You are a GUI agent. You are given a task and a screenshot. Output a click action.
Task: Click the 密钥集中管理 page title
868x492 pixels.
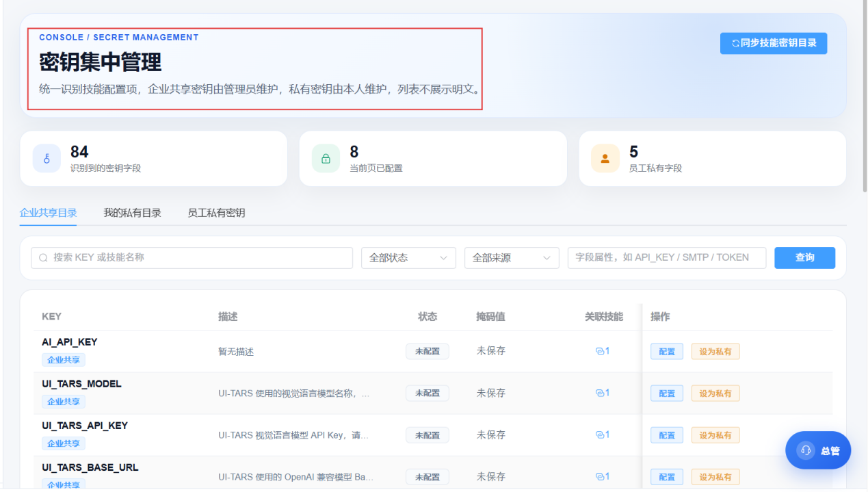coord(101,62)
